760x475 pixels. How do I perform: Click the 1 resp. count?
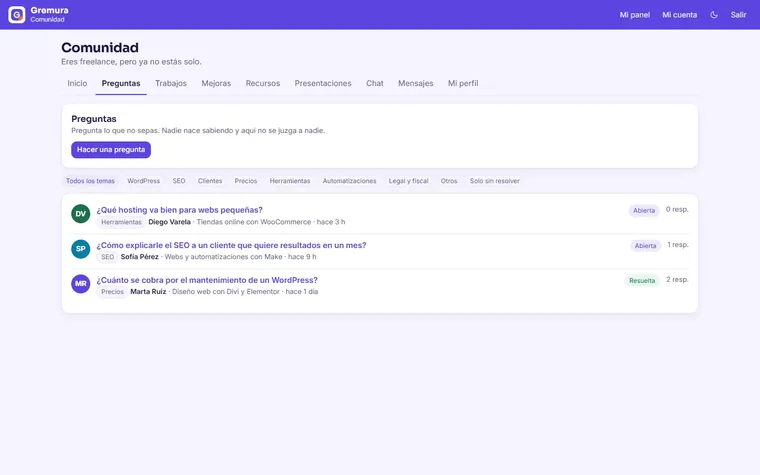click(x=678, y=245)
